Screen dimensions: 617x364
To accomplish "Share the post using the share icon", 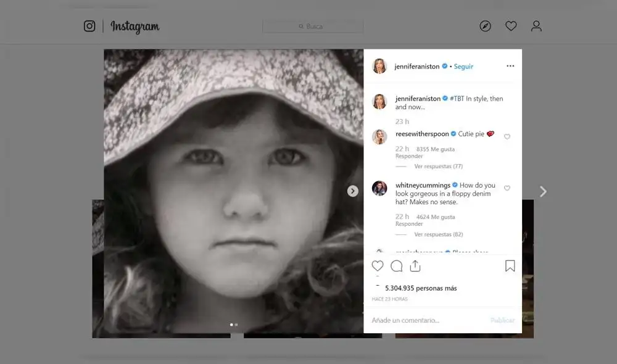I will pyautogui.click(x=415, y=266).
